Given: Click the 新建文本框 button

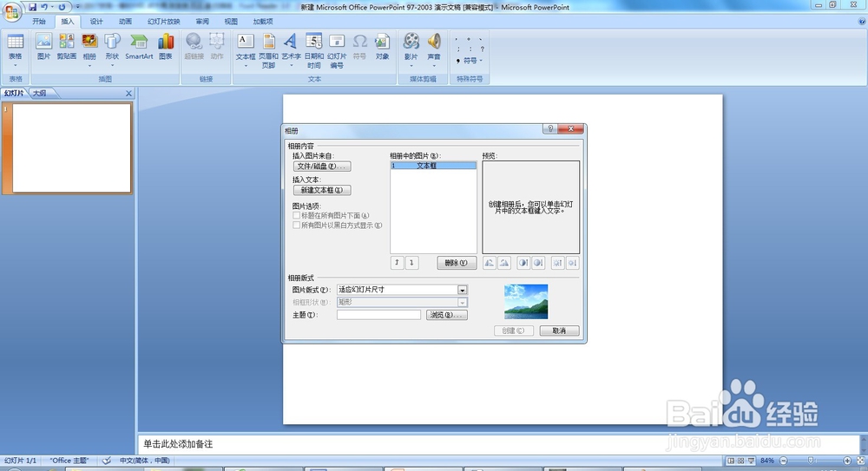Looking at the screenshot, I should point(322,190).
